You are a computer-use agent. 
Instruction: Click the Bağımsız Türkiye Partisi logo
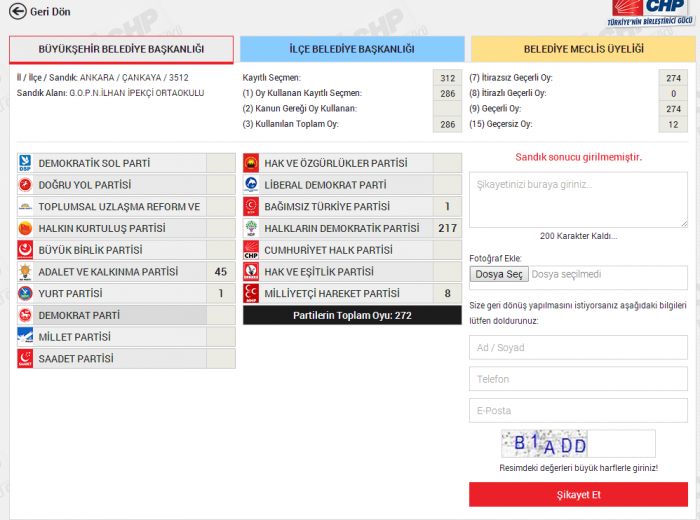pos(251,207)
